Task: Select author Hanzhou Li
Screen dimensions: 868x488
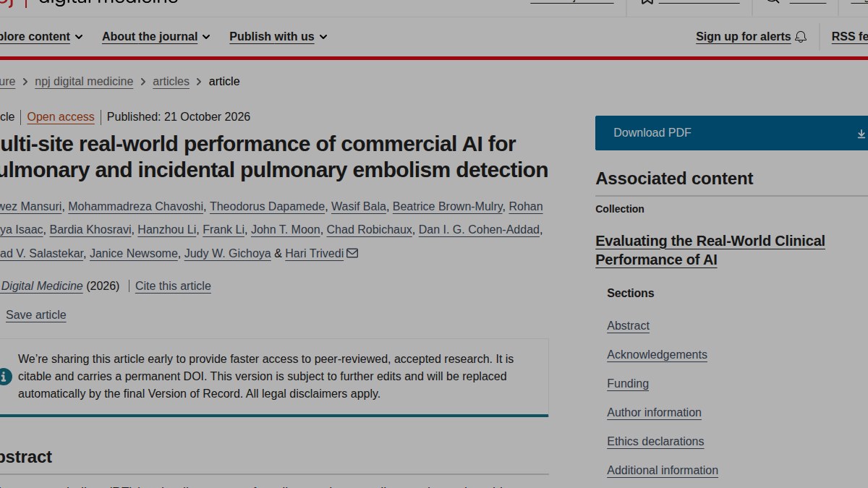Action: (x=167, y=230)
